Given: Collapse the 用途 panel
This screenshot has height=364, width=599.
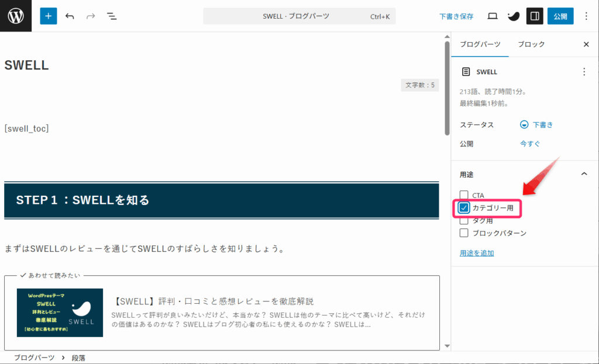Looking at the screenshot, I should coord(584,174).
